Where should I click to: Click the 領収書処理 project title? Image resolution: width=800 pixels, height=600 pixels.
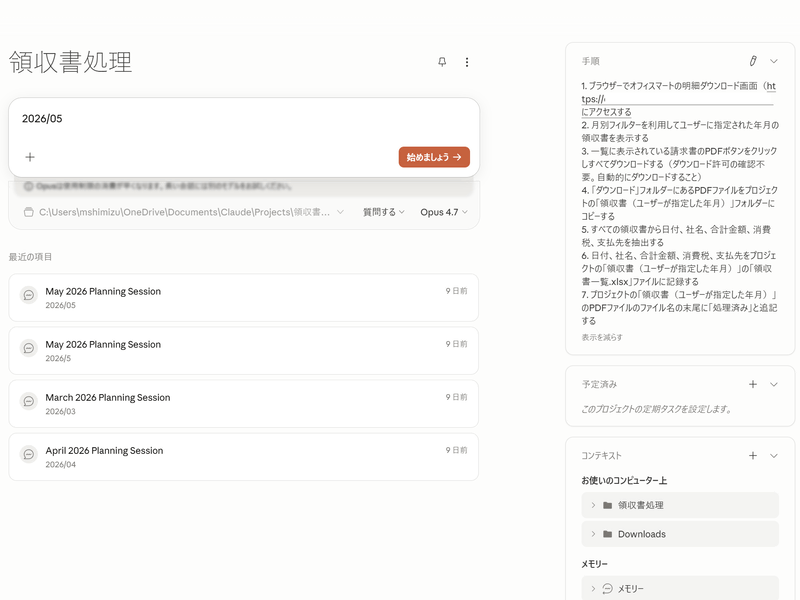click(70, 62)
